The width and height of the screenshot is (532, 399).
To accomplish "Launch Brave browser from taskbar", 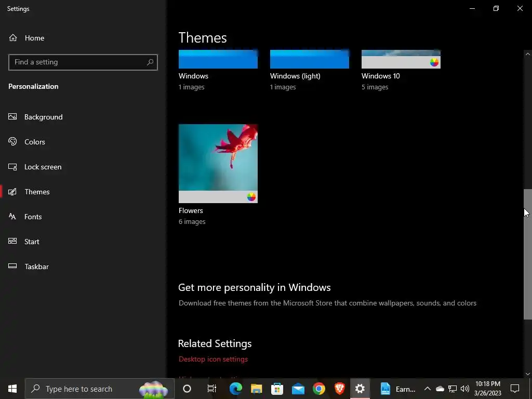I will 339,389.
